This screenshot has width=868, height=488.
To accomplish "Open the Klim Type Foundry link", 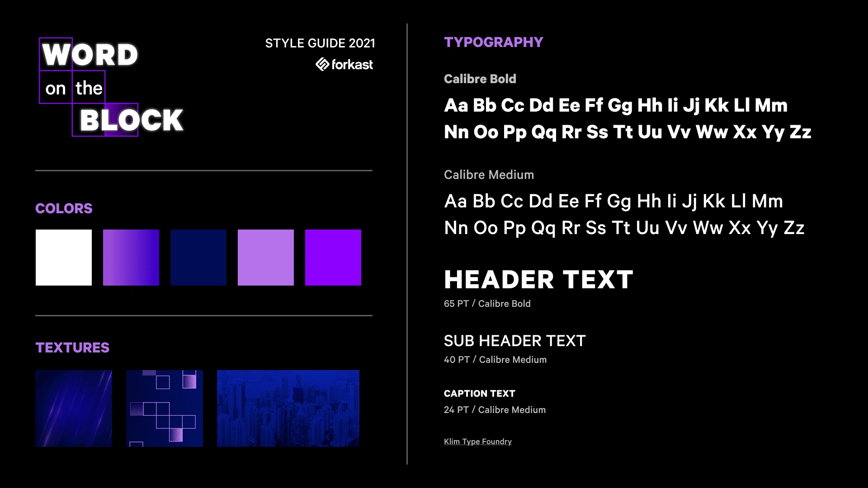I will click(x=477, y=441).
